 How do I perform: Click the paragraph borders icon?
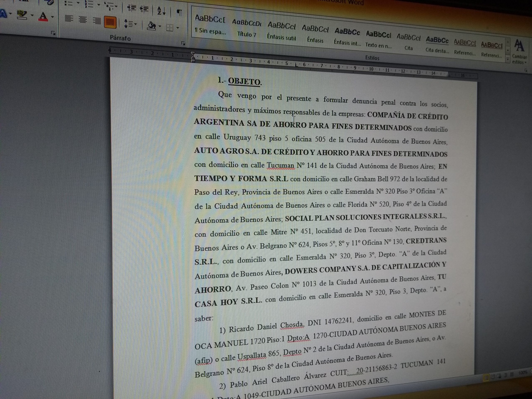coord(170,27)
